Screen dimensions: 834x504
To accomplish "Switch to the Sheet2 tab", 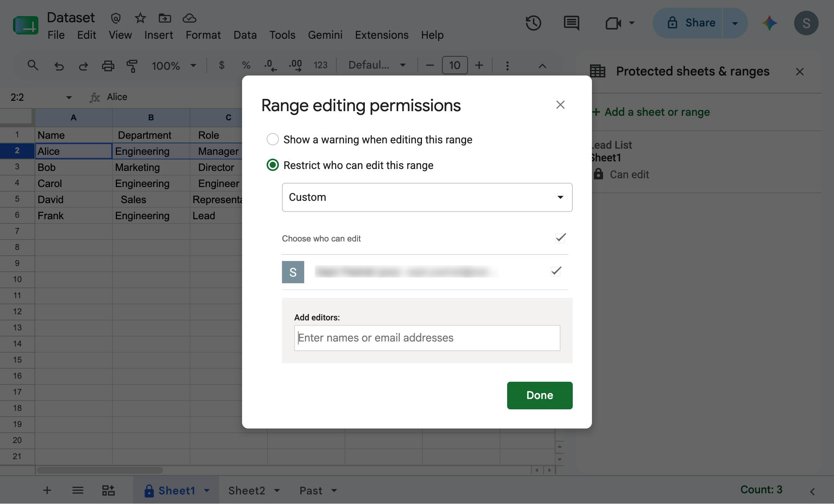I will [x=247, y=491].
